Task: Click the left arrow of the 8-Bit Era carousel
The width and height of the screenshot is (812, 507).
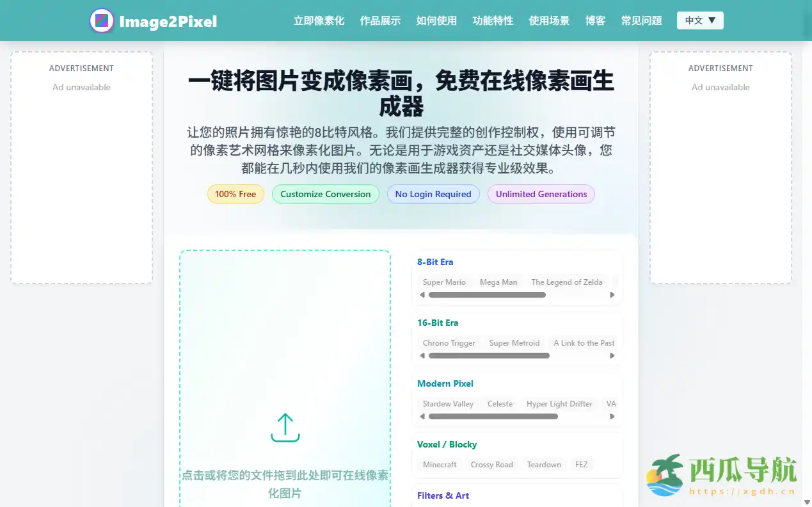Action: (422, 294)
